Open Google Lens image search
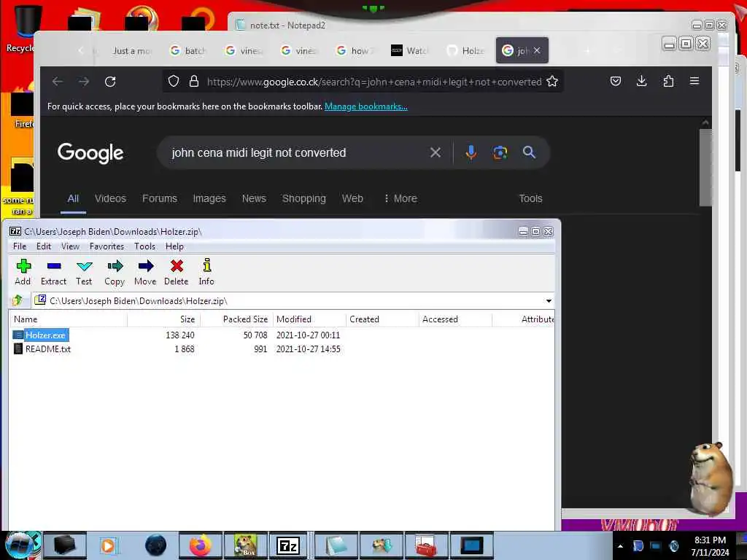747x560 pixels. tap(500, 152)
